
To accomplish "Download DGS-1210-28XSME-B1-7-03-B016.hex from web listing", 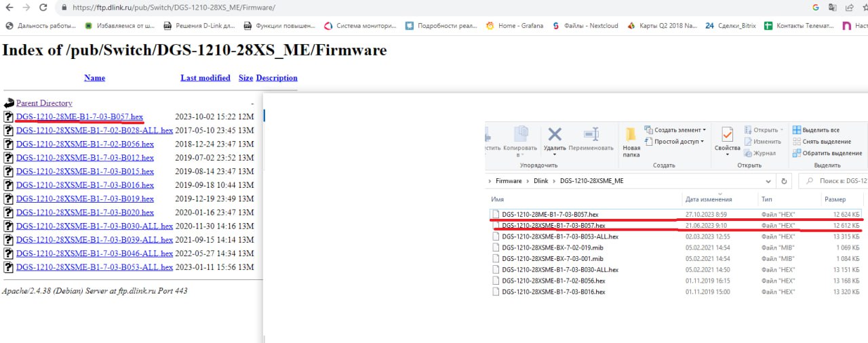I will [85, 185].
